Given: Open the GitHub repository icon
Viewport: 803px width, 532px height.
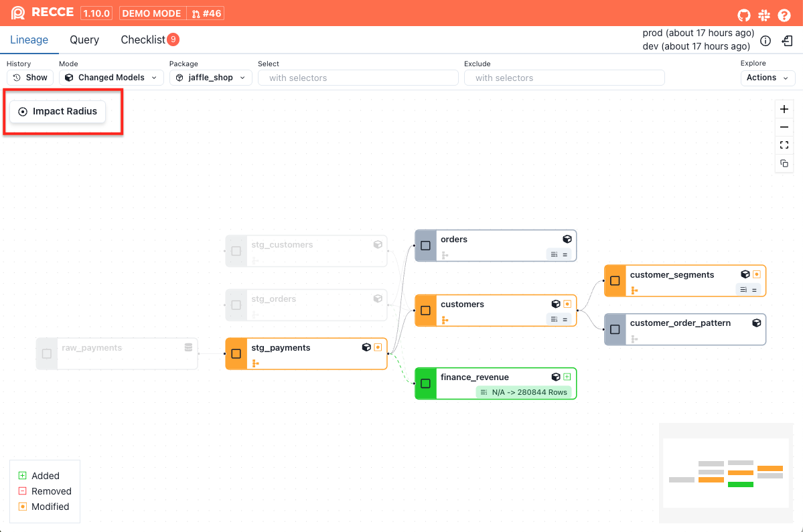Looking at the screenshot, I should 744,15.
